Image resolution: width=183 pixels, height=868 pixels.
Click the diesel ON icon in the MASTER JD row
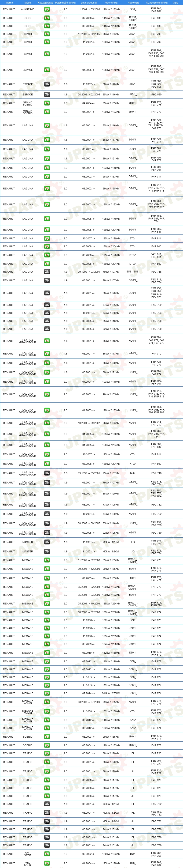[47, 552]
